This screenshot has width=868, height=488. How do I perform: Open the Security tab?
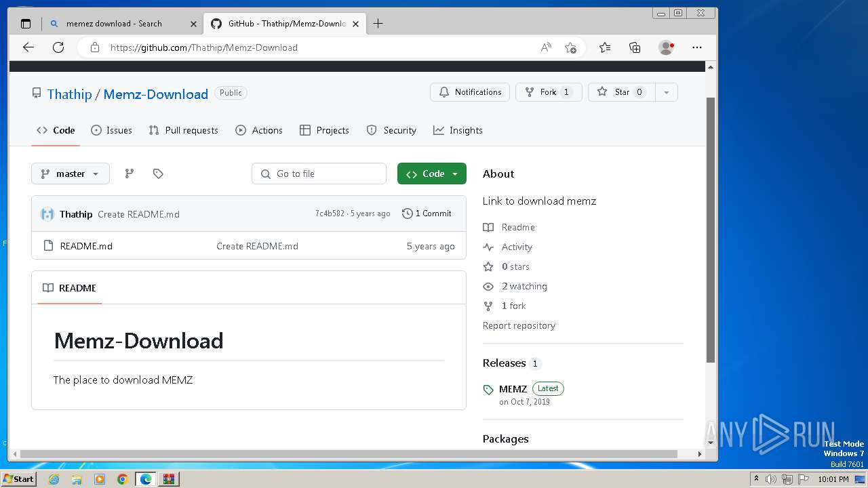391,130
